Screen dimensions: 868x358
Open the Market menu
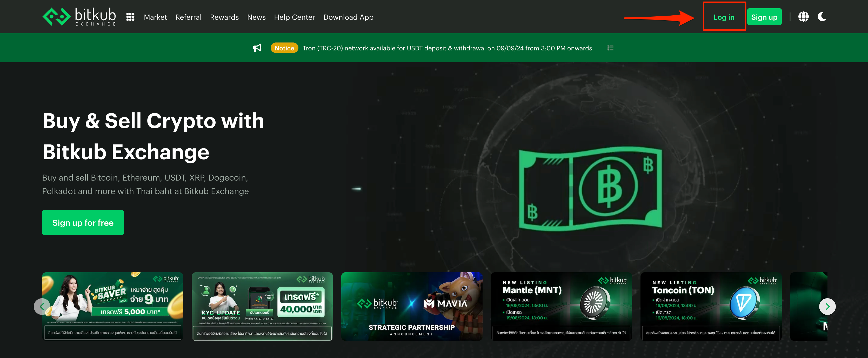tap(155, 17)
